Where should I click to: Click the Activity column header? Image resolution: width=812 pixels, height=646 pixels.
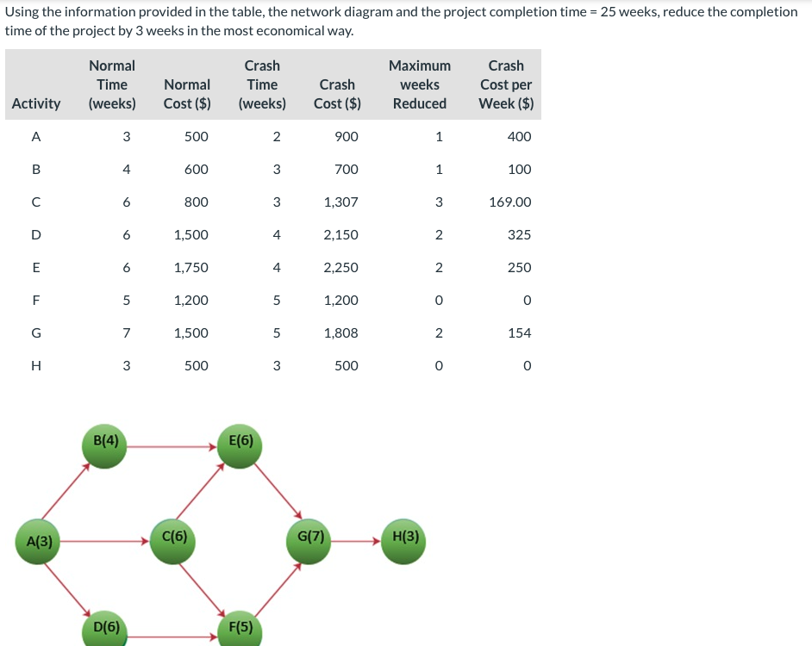click(x=35, y=103)
